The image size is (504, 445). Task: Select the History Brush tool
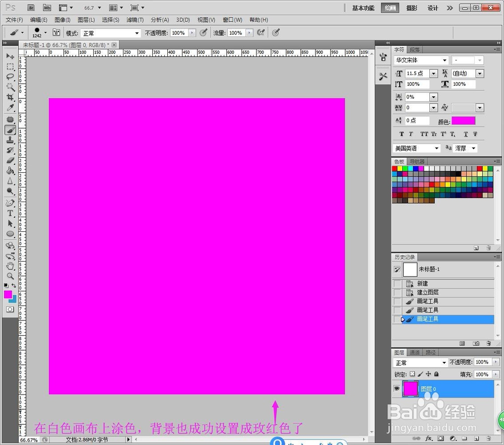click(10, 150)
